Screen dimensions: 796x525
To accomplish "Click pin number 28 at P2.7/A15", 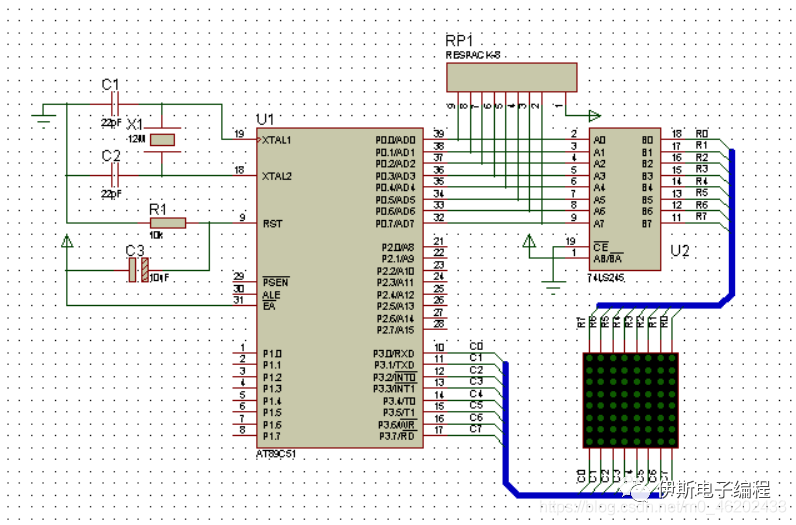I will (x=439, y=324).
